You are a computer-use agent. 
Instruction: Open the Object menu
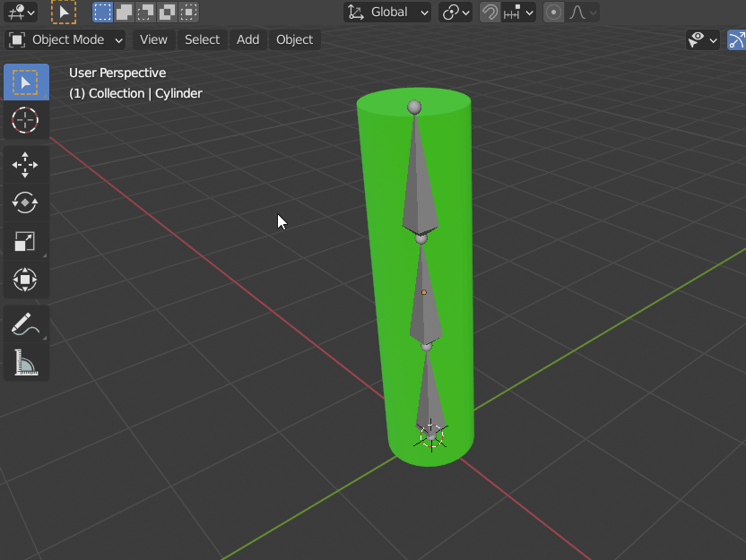tap(294, 40)
